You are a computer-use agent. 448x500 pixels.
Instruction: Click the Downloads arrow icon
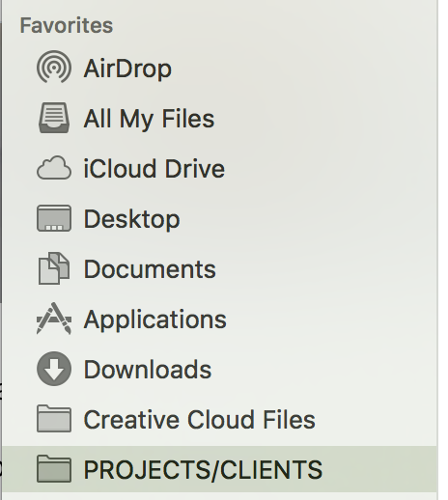[x=54, y=369]
